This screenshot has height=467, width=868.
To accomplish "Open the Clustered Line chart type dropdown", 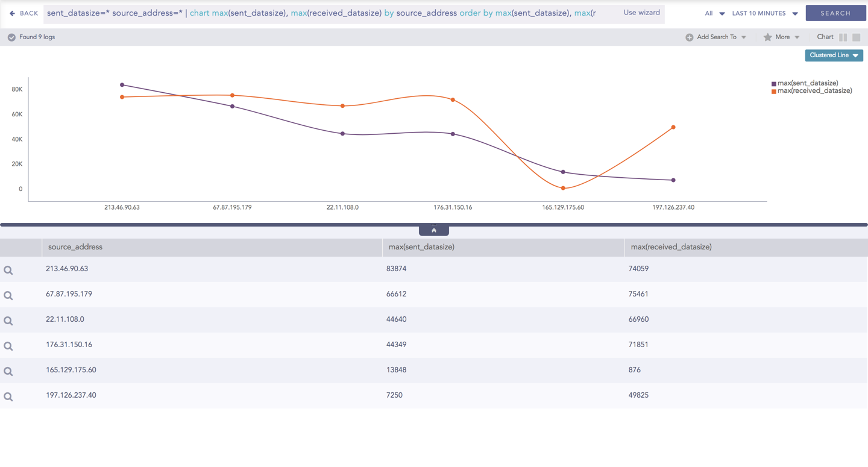I will tap(834, 55).
